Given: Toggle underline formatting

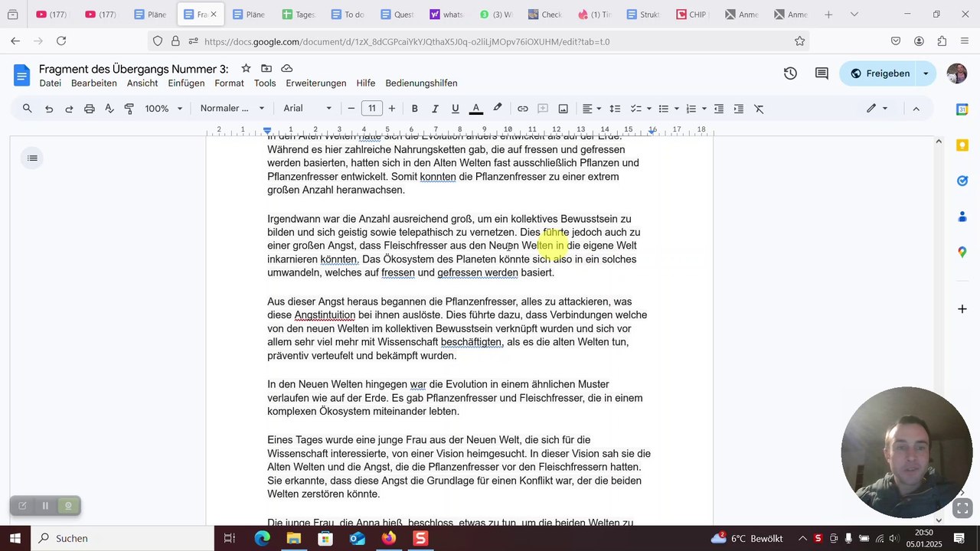Looking at the screenshot, I should pos(455,109).
